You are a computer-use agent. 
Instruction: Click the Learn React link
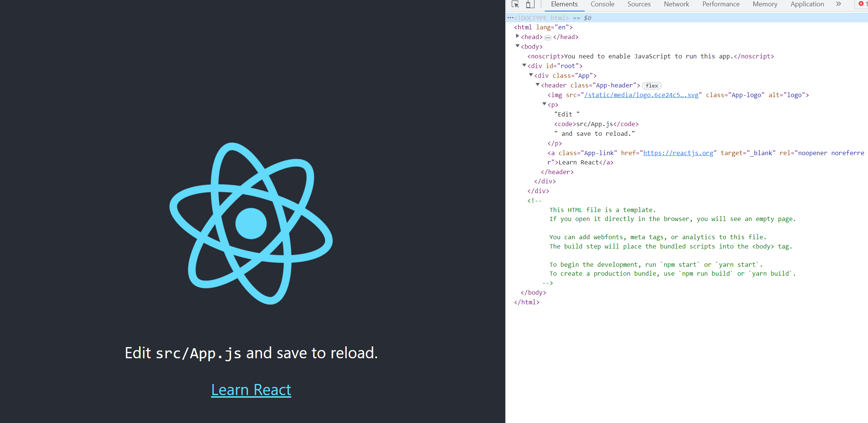point(251,390)
